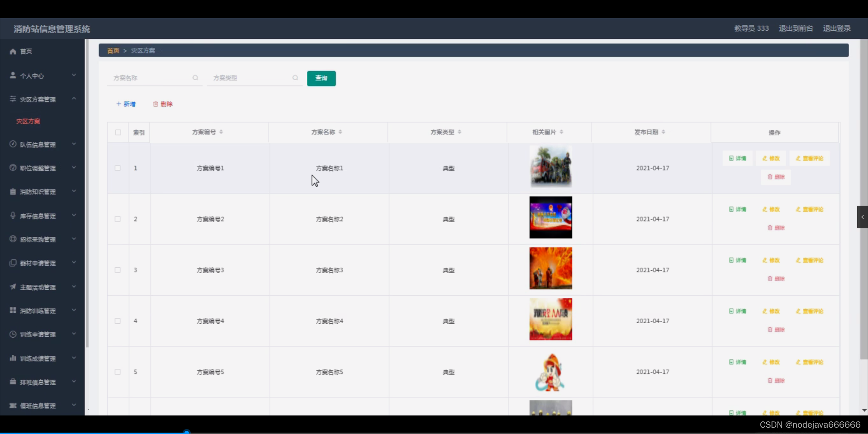Viewport: 868px width, 434px height.
Task: Click the red 删除 button above the table
Action: coord(163,104)
